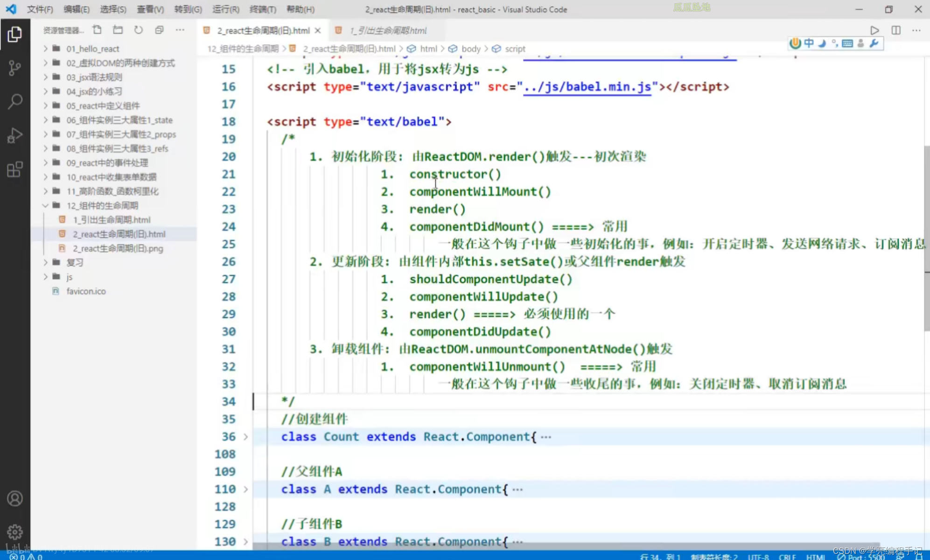Open the 编辑(E) menu
The image size is (930, 560).
pos(77,9)
